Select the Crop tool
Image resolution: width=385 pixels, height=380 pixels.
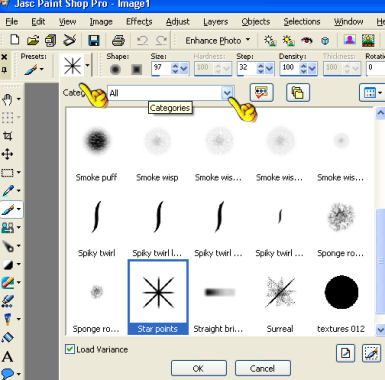point(7,136)
